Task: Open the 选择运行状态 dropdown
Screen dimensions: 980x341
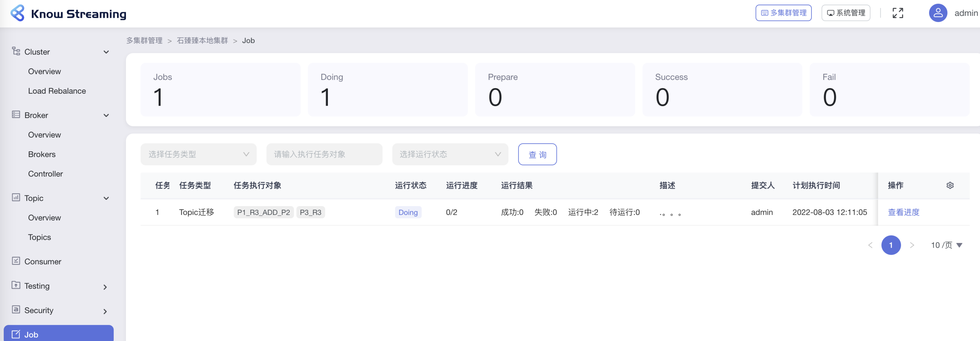Action: (x=450, y=154)
